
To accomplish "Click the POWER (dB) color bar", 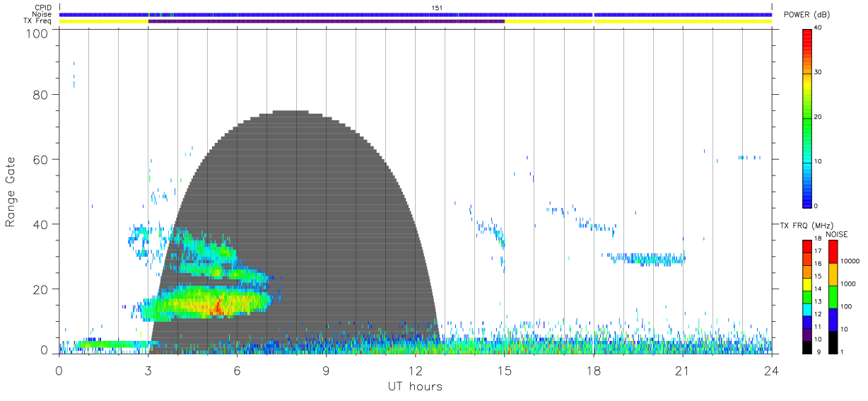I will point(807,118).
